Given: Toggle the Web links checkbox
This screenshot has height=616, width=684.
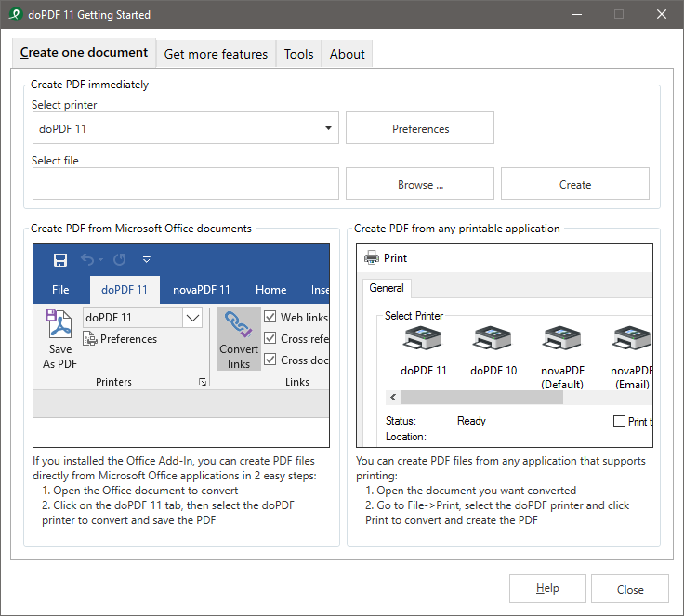Looking at the screenshot, I should [270, 317].
